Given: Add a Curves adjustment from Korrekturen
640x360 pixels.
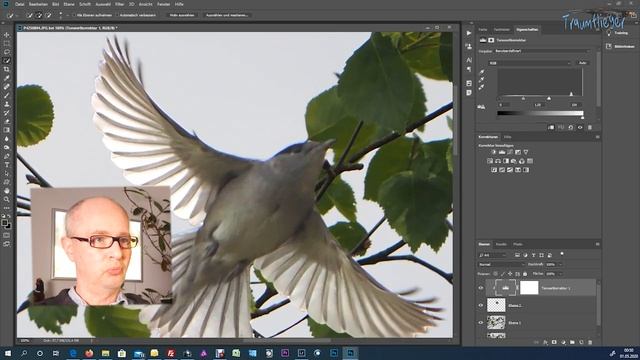Looking at the screenshot, I should pyautogui.click(x=510, y=152).
